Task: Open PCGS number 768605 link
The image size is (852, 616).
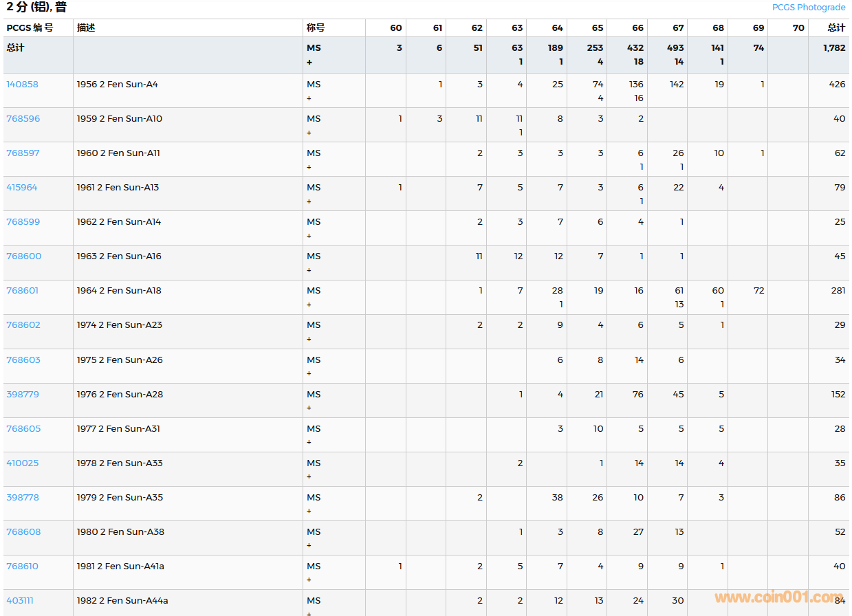Action: pos(23,429)
